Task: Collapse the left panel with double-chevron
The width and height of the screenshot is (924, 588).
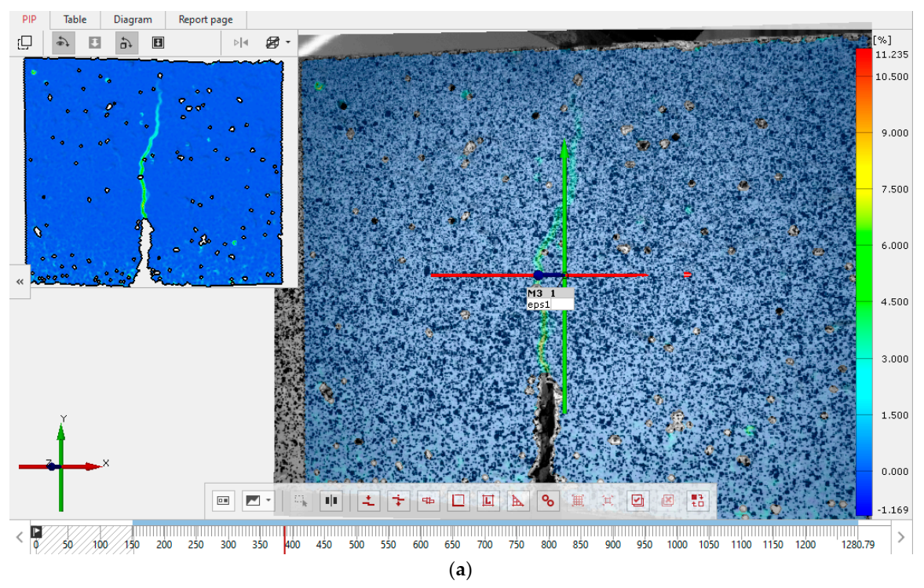Action: pos(20,280)
